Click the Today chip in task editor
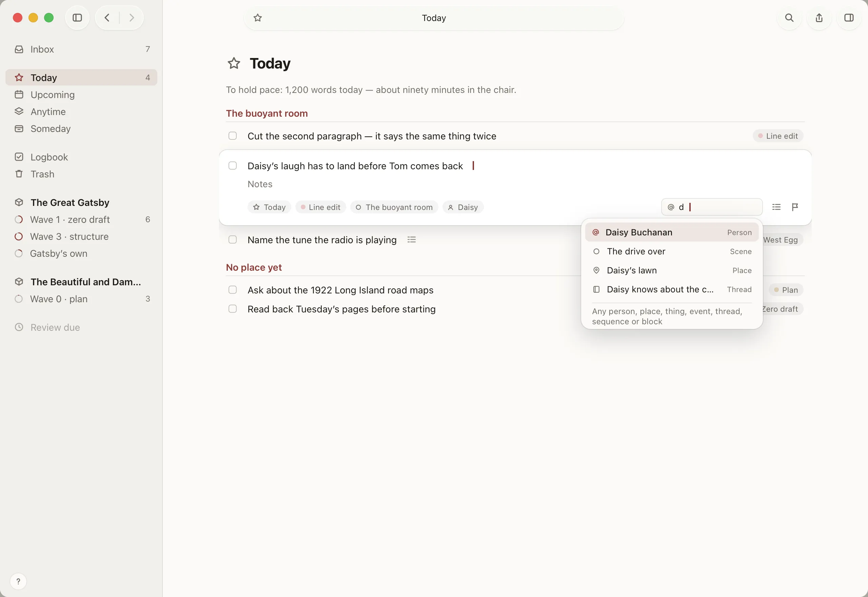 click(269, 207)
